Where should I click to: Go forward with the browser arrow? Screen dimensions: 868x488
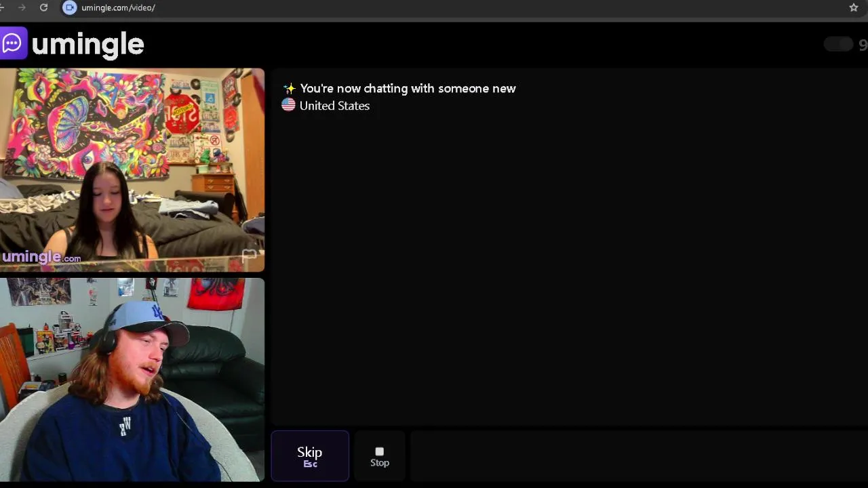(22, 7)
